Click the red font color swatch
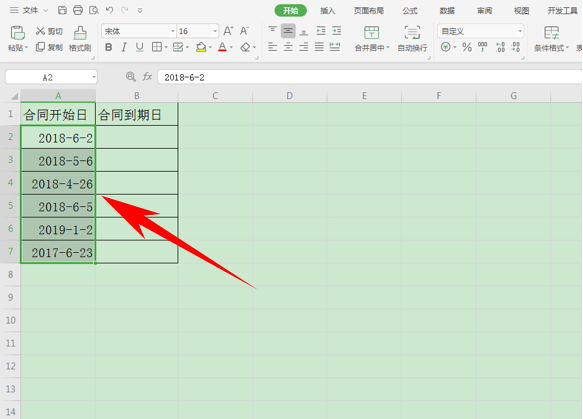583x419 pixels. (x=222, y=47)
